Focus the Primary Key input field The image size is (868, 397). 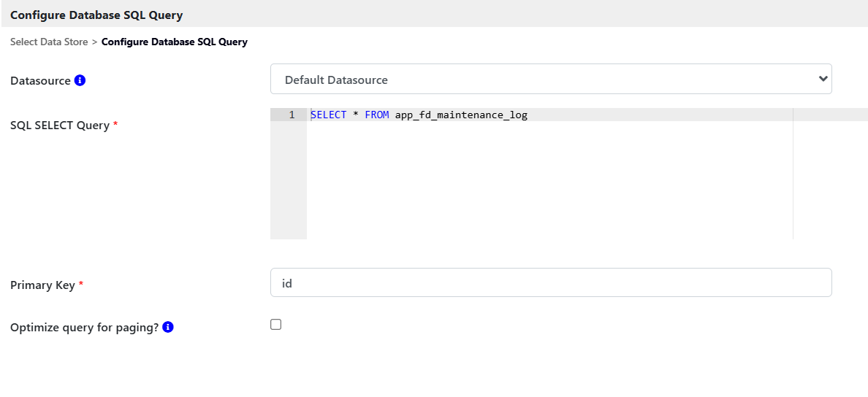tap(550, 282)
